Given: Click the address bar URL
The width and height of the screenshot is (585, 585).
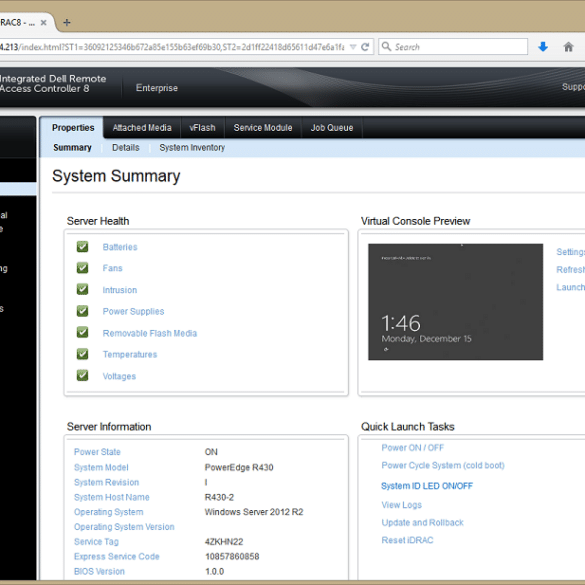Looking at the screenshot, I should point(172,47).
